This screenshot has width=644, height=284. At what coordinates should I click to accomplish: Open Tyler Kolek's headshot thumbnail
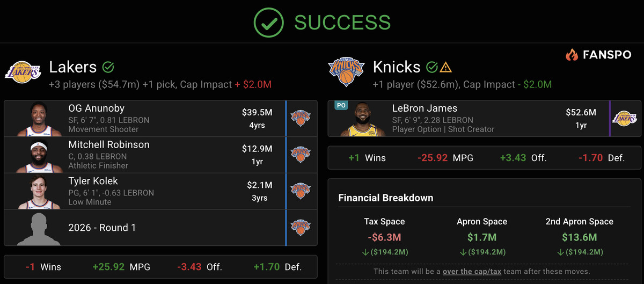coord(39,192)
